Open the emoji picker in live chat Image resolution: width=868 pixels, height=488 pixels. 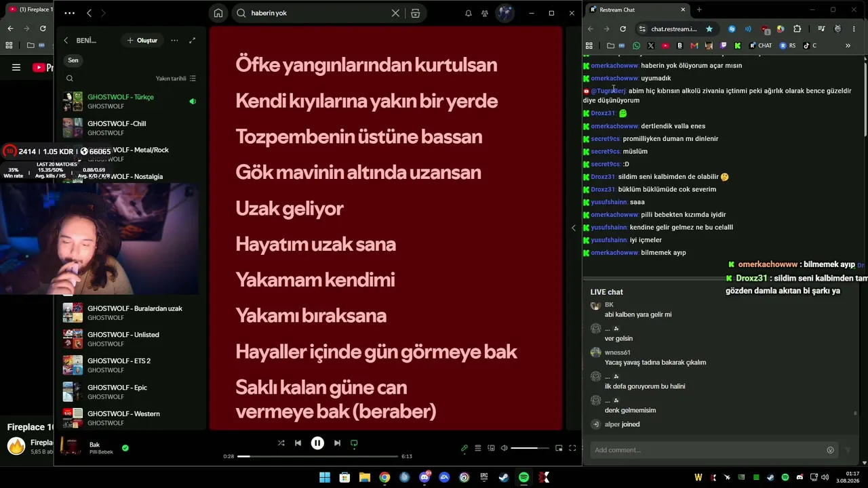830,450
